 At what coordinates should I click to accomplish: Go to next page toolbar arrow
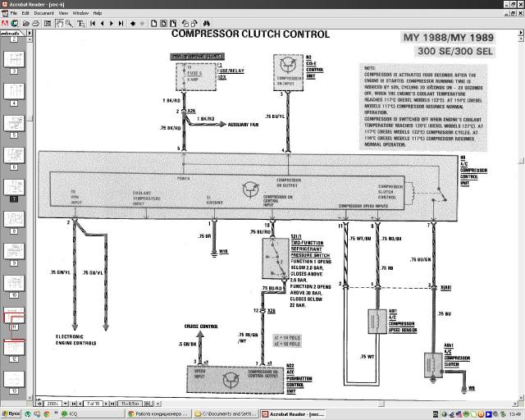(x=112, y=24)
